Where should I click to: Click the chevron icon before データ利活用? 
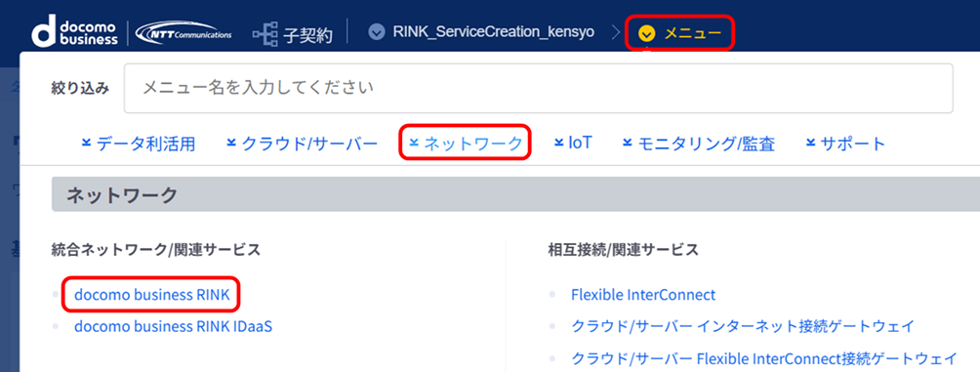(x=86, y=143)
